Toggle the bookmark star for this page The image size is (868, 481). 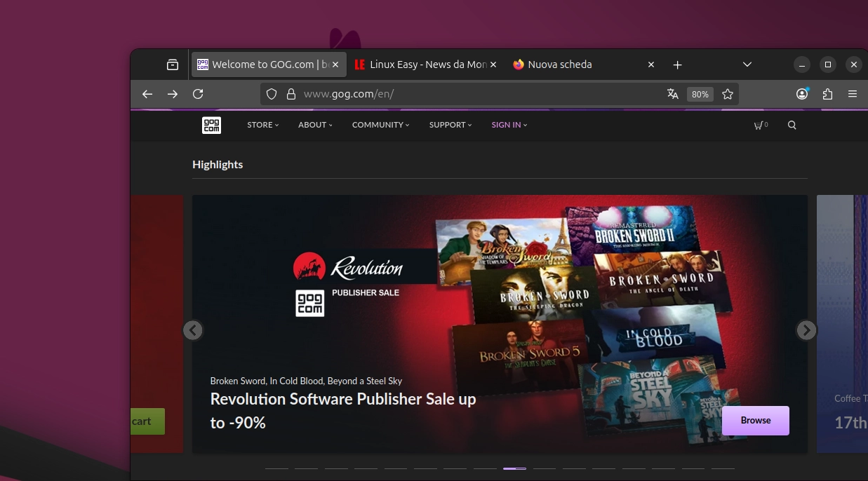728,93
